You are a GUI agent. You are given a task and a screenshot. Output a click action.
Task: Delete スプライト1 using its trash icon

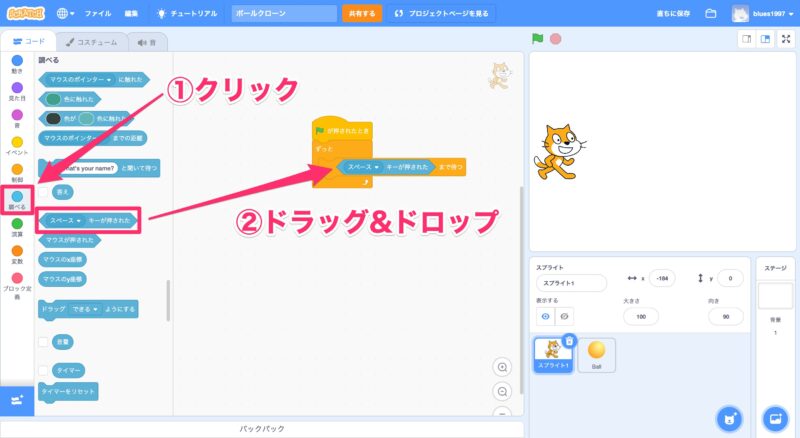(568, 341)
